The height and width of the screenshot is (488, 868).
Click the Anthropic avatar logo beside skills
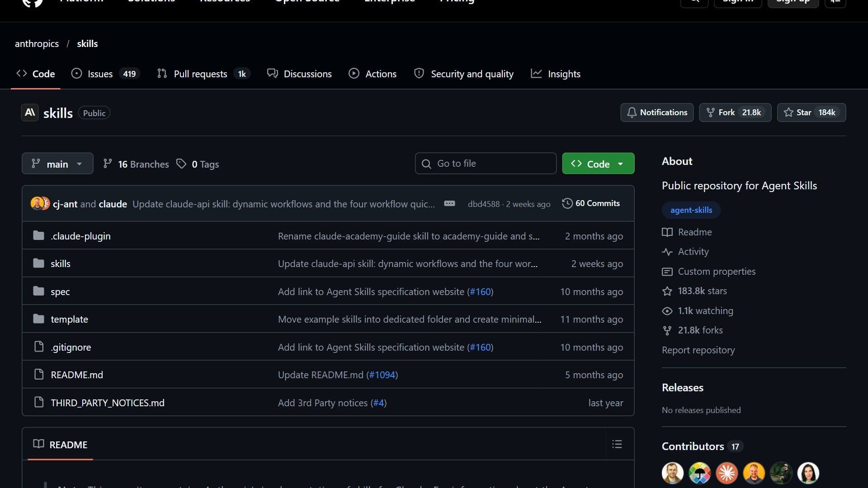[30, 113]
